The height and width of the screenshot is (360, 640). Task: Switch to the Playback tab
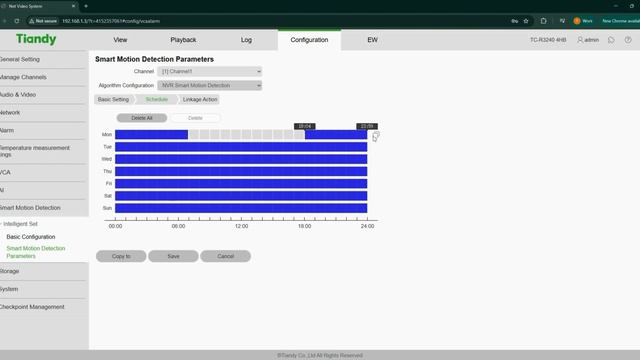coord(183,40)
